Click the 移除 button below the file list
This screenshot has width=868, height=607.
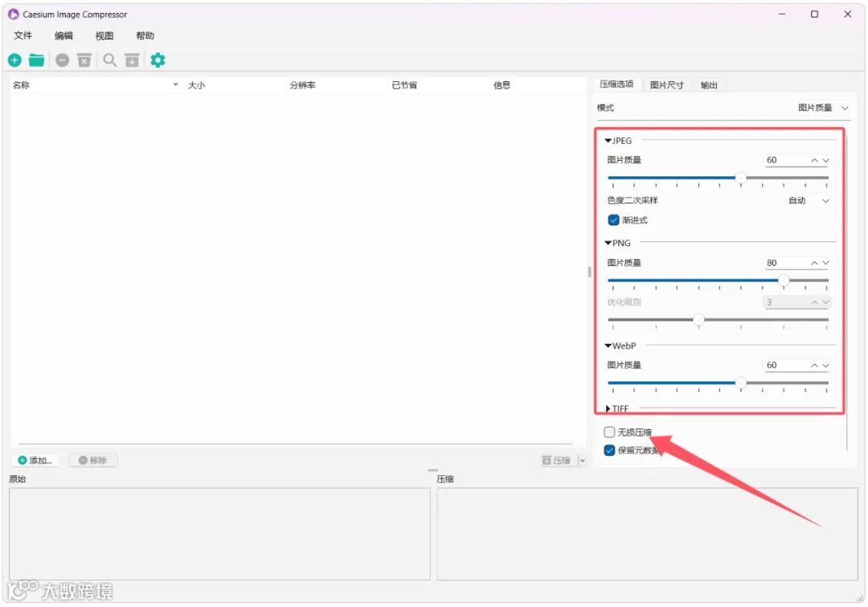coord(92,460)
